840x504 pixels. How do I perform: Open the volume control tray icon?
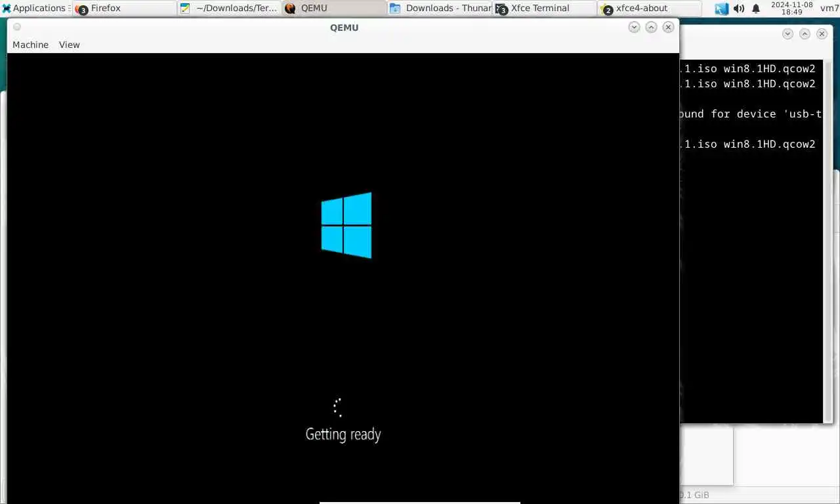coord(739,9)
